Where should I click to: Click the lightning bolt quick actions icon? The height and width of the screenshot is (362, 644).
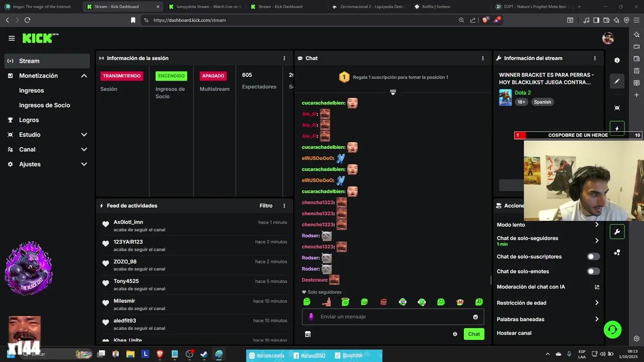click(x=617, y=128)
